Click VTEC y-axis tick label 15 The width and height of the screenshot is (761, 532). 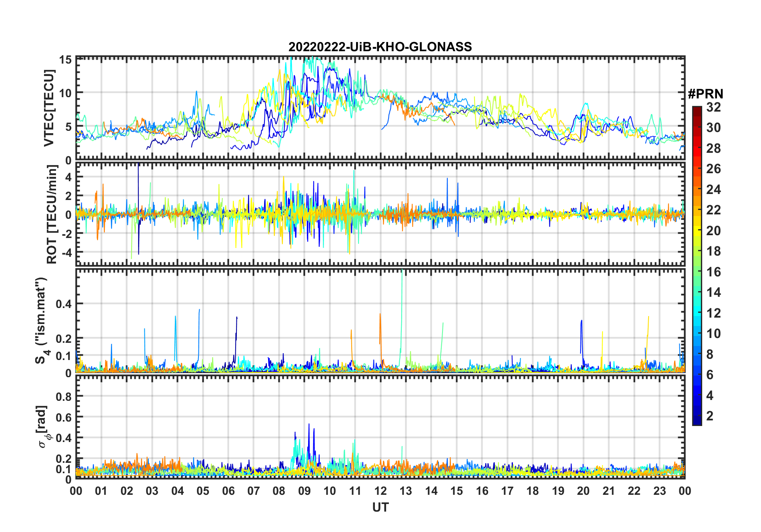[66, 60]
